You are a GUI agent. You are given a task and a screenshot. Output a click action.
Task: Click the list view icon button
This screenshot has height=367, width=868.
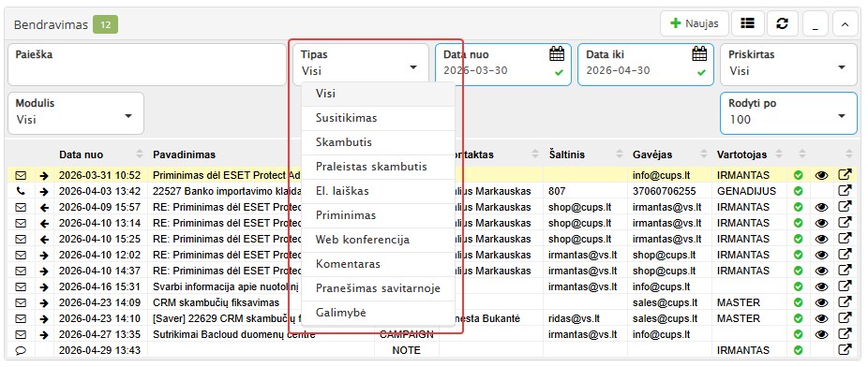(748, 23)
